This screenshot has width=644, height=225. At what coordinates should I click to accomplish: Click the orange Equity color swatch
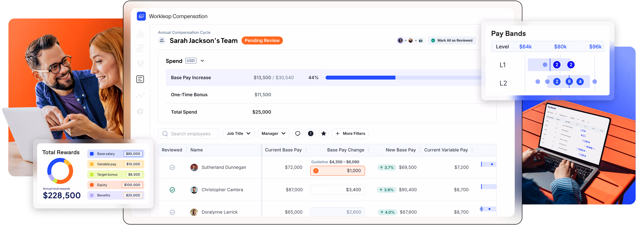(92, 185)
